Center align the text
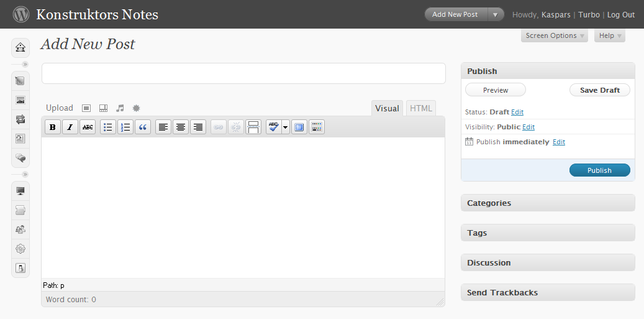 [x=181, y=127]
